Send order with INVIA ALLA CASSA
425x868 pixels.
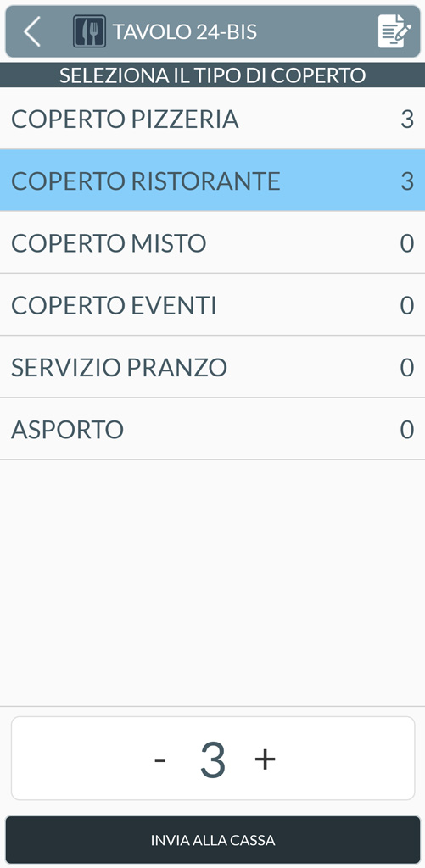click(x=213, y=840)
